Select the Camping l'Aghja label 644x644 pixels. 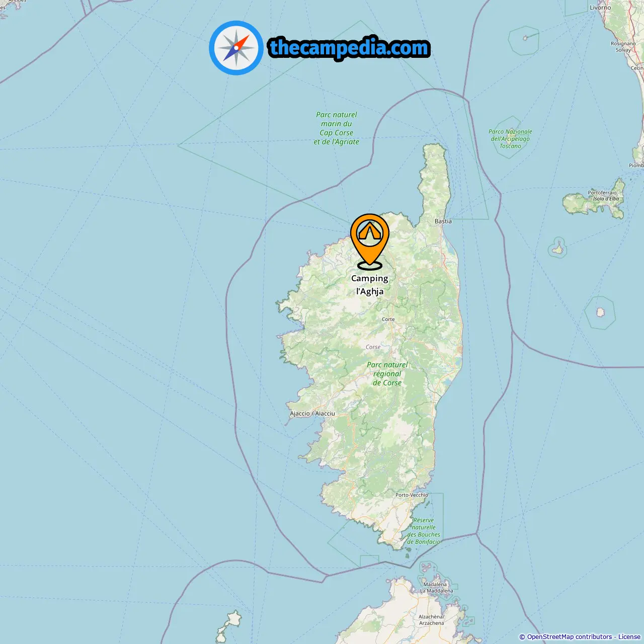pos(370,285)
